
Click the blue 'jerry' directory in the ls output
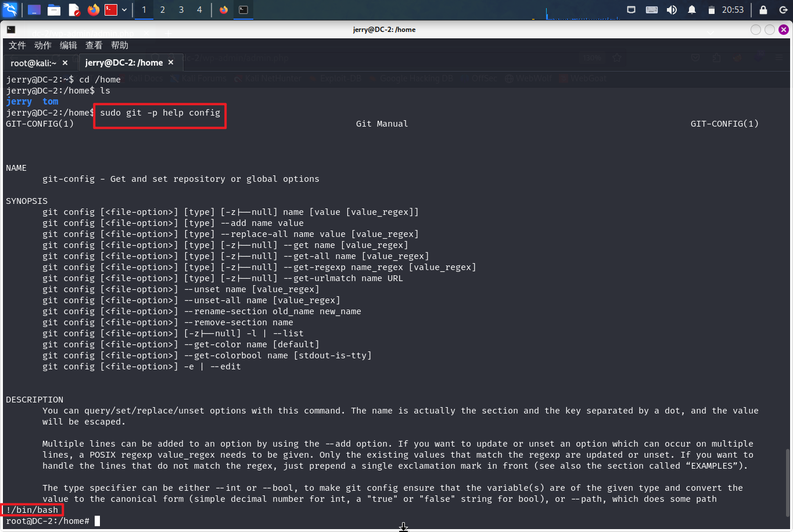(x=19, y=102)
